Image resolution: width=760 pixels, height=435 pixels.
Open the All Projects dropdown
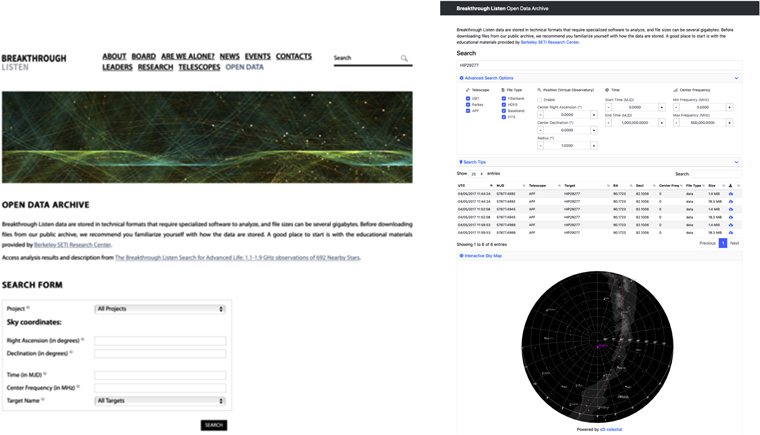(x=160, y=309)
